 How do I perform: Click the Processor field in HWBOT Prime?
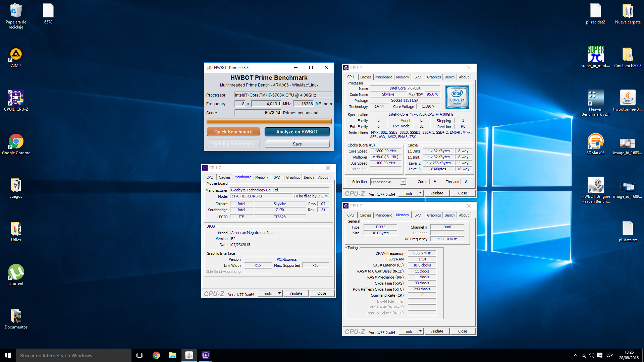(283, 95)
